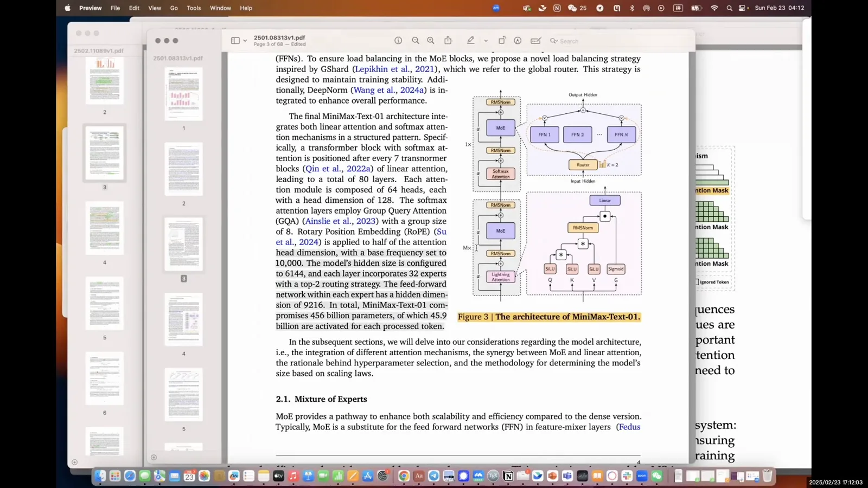The width and height of the screenshot is (868, 488).
Task: Open the form filling tool icon
Action: (x=536, y=41)
